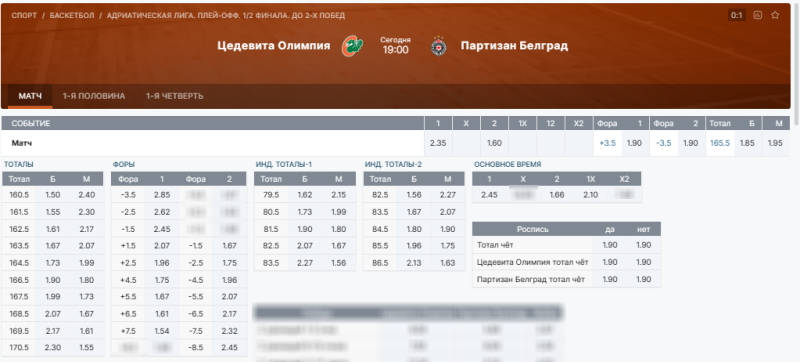Viewport: 800px width, 362px height.
Task: Choose handicap -5.5 team 2 odds
Action: [230, 297]
